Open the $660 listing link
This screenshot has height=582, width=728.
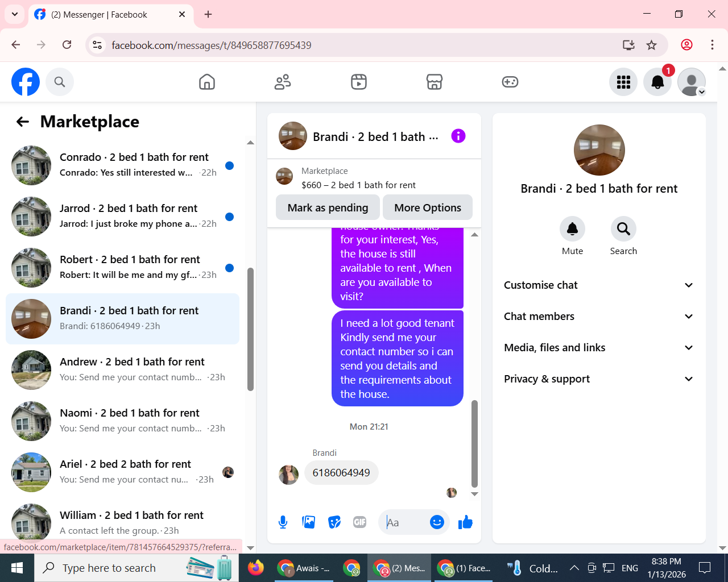click(x=358, y=185)
